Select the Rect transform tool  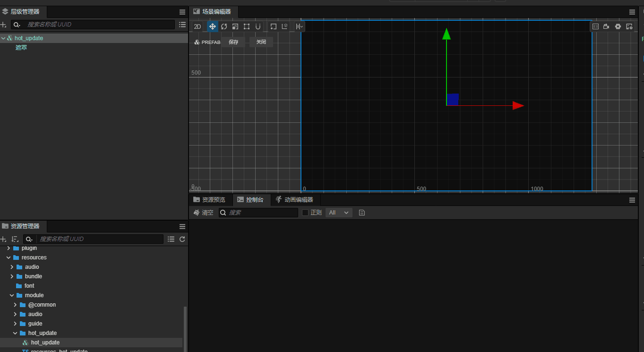(x=247, y=26)
